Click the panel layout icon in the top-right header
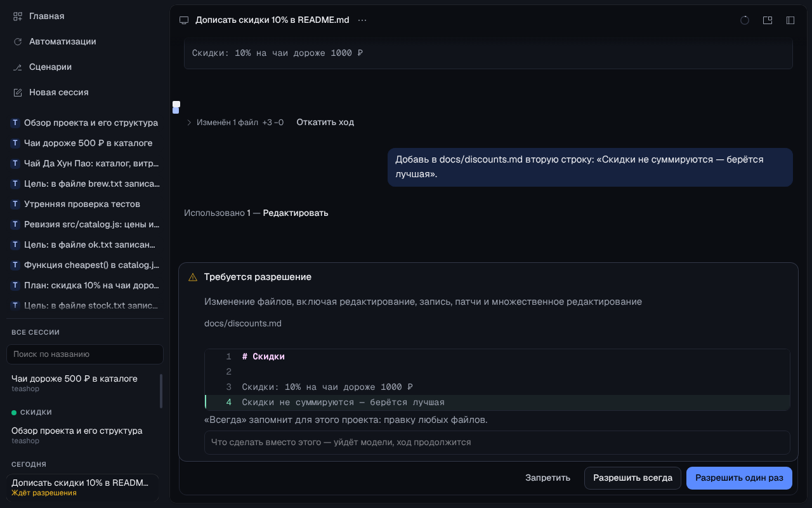 click(x=768, y=20)
